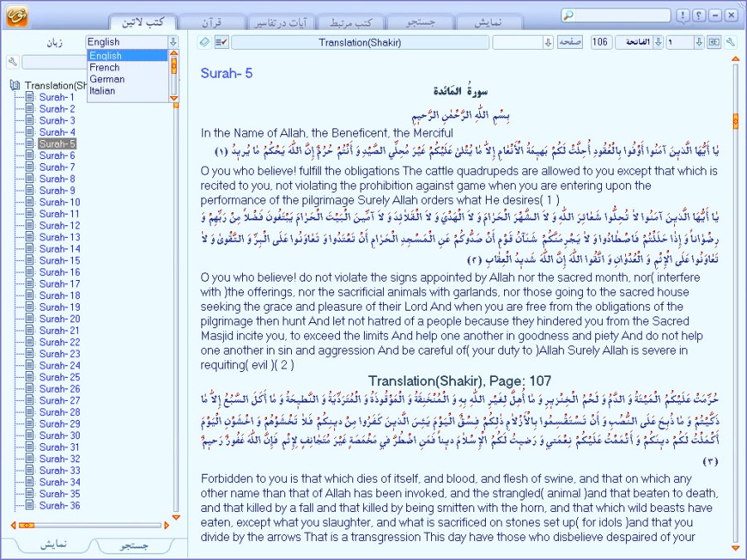Viewport: 747px width, 560px height.
Task: Open Surah- 12 in the tree
Action: pos(60,225)
